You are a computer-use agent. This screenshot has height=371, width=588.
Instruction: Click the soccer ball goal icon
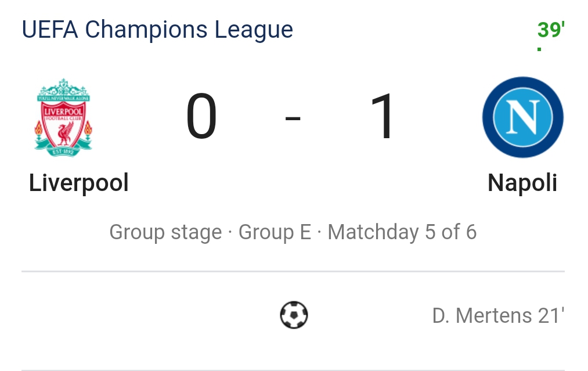pyautogui.click(x=294, y=315)
